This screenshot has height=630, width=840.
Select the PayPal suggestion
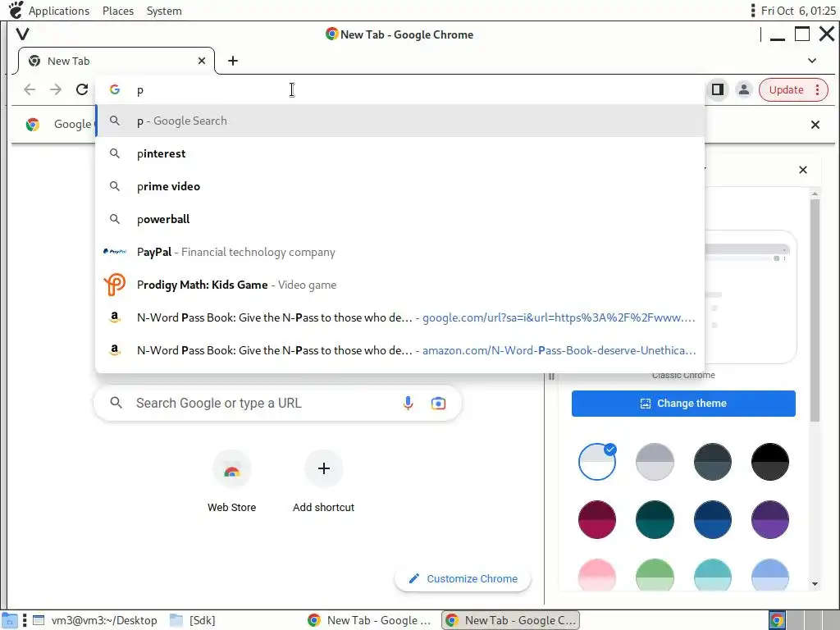tap(399, 252)
